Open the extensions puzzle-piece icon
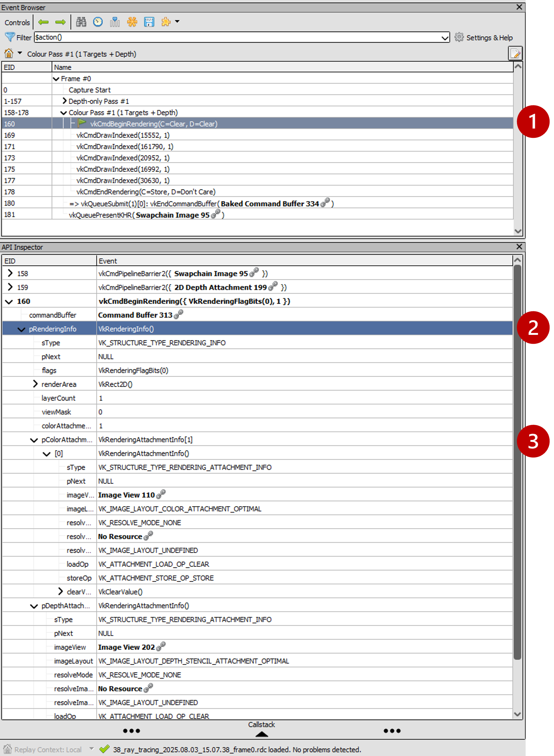554x756 pixels. (166, 22)
